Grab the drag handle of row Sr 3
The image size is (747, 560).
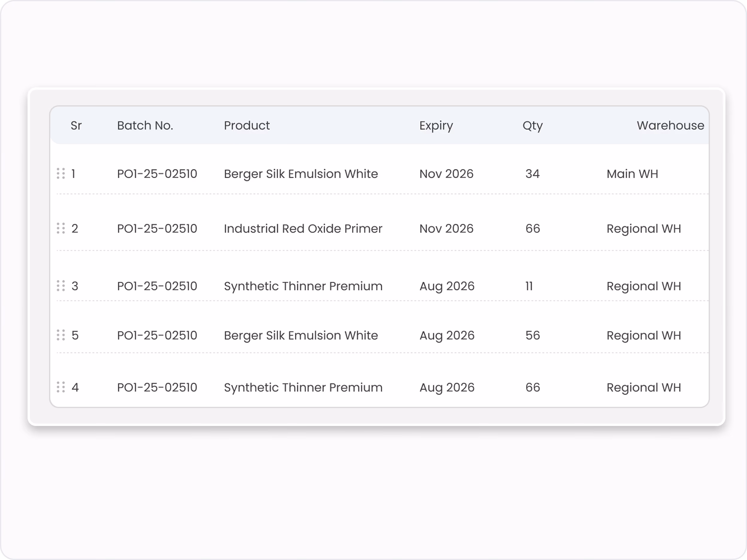(x=61, y=286)
